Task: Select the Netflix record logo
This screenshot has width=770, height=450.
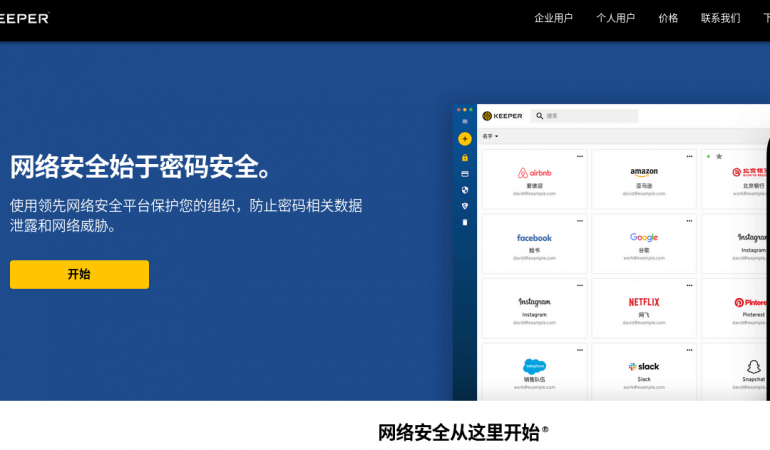Action: [x=644, y=302]
